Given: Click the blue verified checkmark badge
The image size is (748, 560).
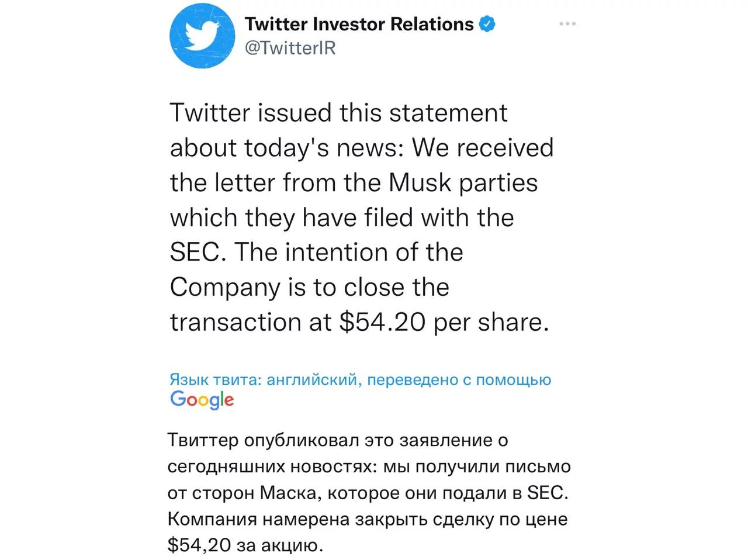Looking at the screenshot, I should click(487, 24).
